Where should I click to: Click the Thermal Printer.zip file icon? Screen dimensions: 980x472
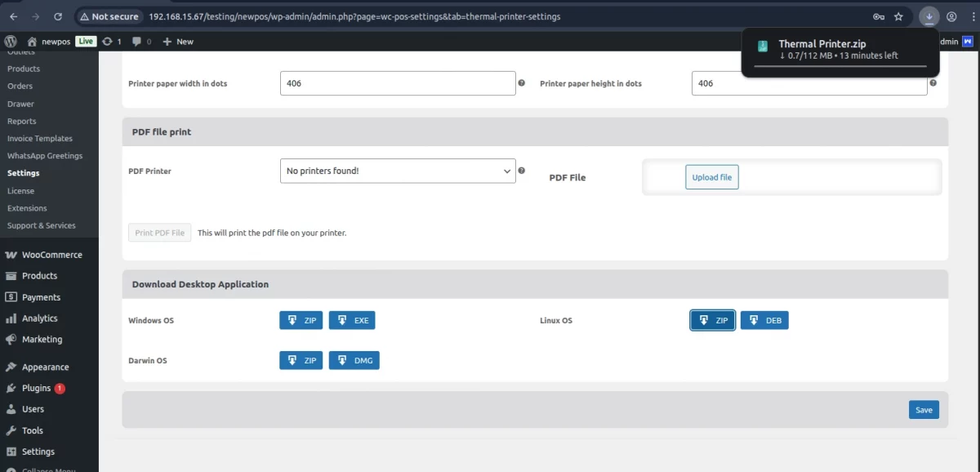(x=762, y=47)
